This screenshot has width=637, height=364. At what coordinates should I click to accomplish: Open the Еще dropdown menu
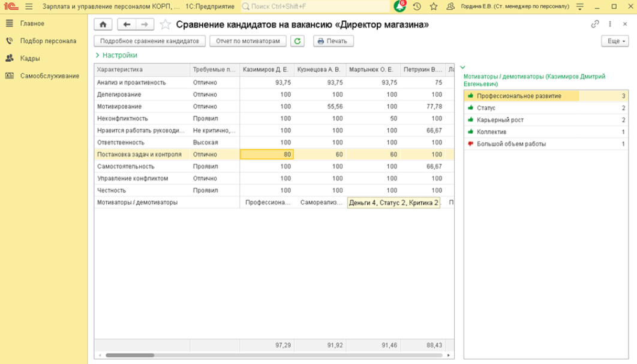click(615, 41)
